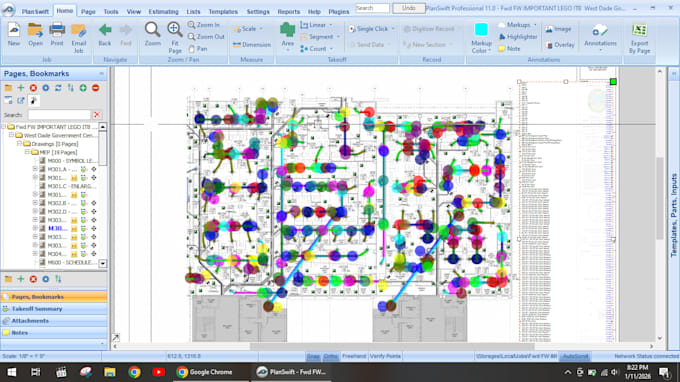Switch to the Estimating ribbon tab
The image size is (680, 382).
(163, 12)
